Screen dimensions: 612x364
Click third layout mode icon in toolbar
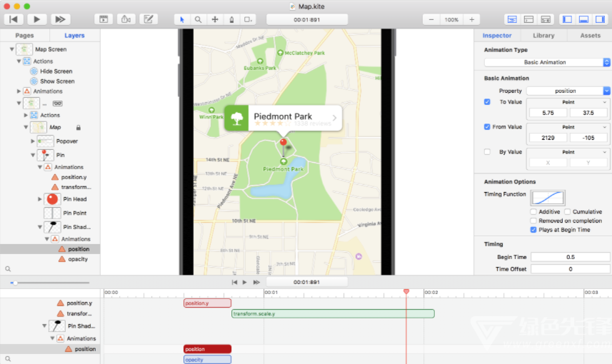click(546, 19)
